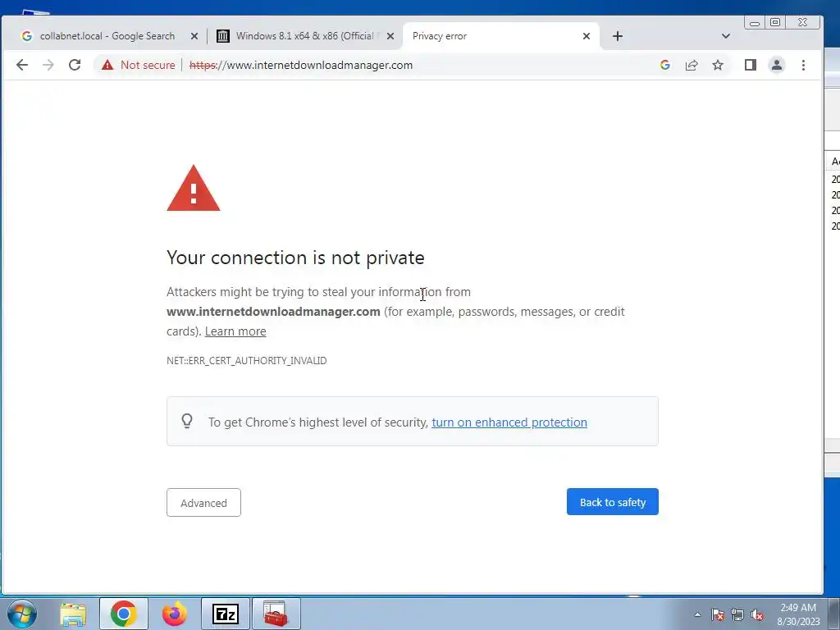
Task: Click the network tray icon
Action: (x=737, y=614)
